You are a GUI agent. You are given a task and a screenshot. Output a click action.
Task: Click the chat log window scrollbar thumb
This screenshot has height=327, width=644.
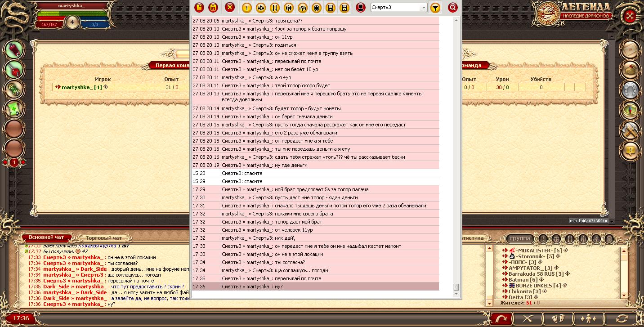click(x=456, y=287)
